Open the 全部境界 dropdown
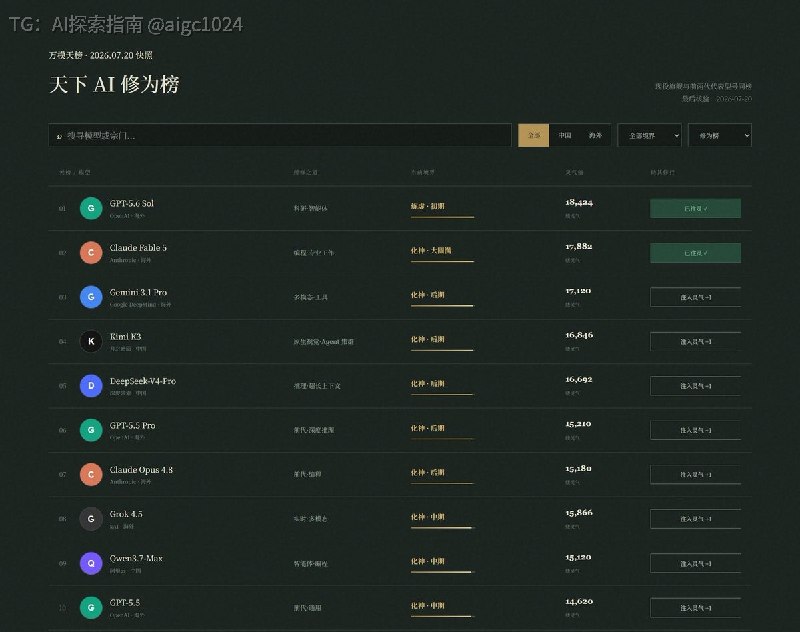This screenshot has height=632, width=800. 649,135
